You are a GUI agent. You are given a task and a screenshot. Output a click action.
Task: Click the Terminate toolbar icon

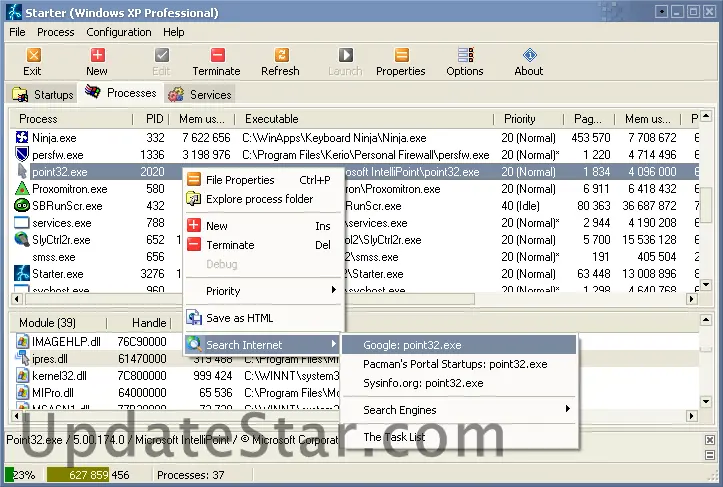(x=218, y=55)
